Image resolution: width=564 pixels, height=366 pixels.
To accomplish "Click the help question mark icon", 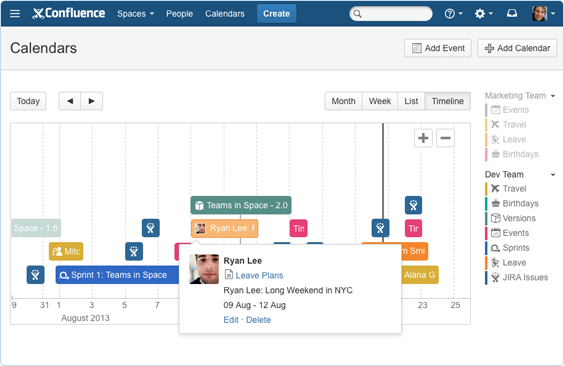I will (449, 14).
